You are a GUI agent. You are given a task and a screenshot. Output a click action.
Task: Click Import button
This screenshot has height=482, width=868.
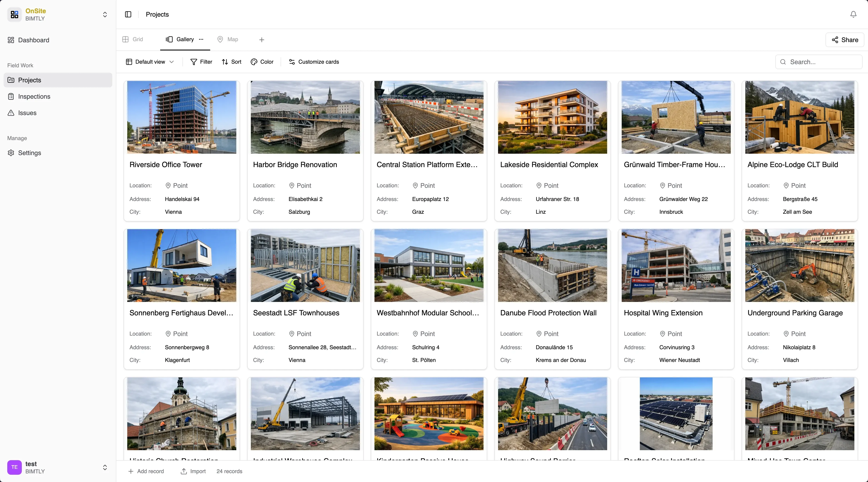point(193,471)
